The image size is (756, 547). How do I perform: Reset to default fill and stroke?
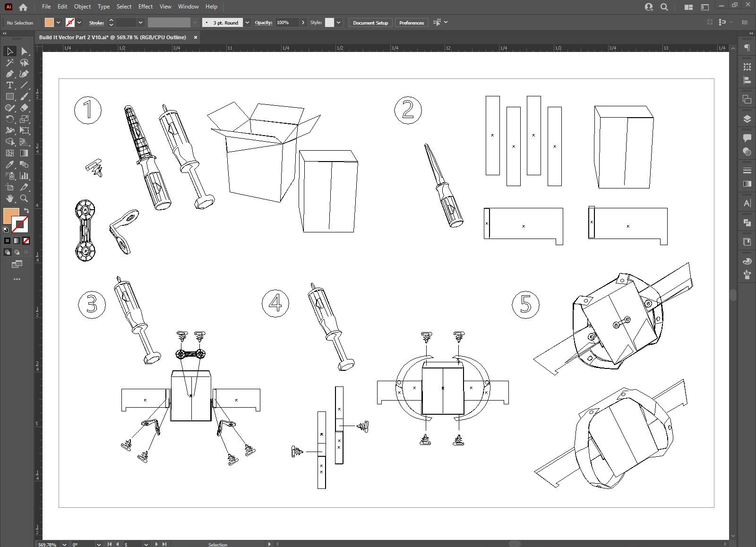(6, 230)
